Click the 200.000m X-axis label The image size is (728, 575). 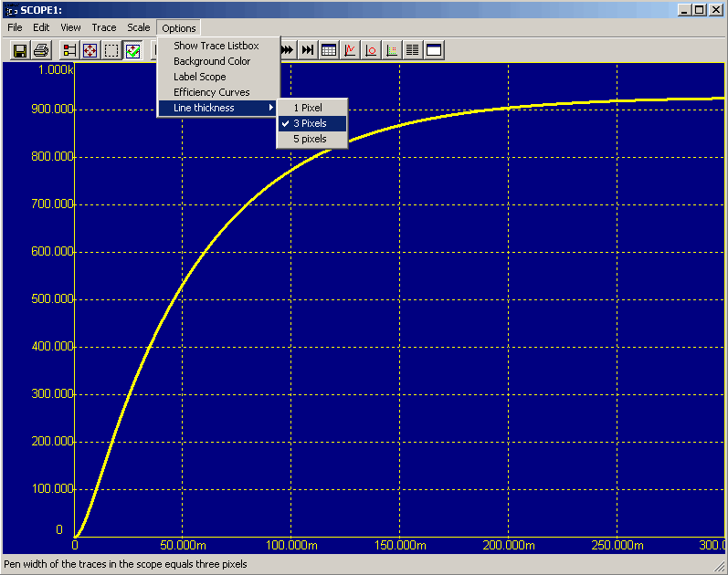point(509,545)
